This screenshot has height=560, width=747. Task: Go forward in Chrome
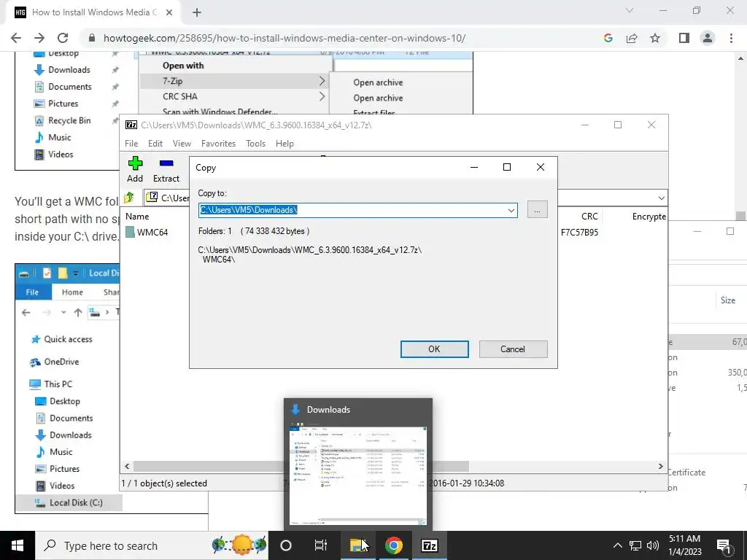click(39, 38)
